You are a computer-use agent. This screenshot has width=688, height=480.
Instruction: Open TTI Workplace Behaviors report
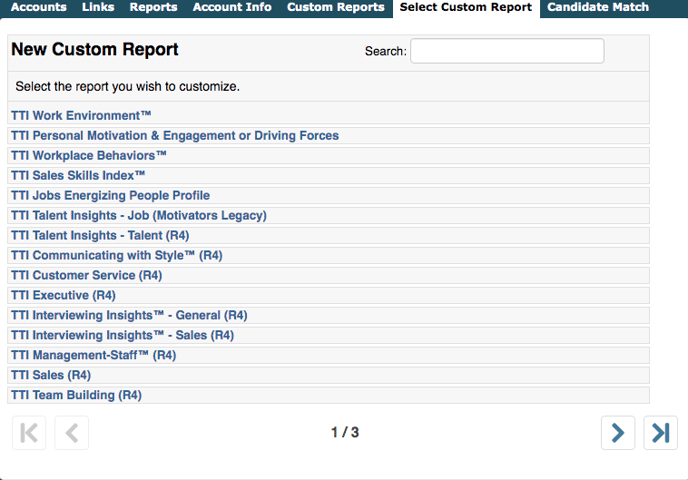click(89, 155)
